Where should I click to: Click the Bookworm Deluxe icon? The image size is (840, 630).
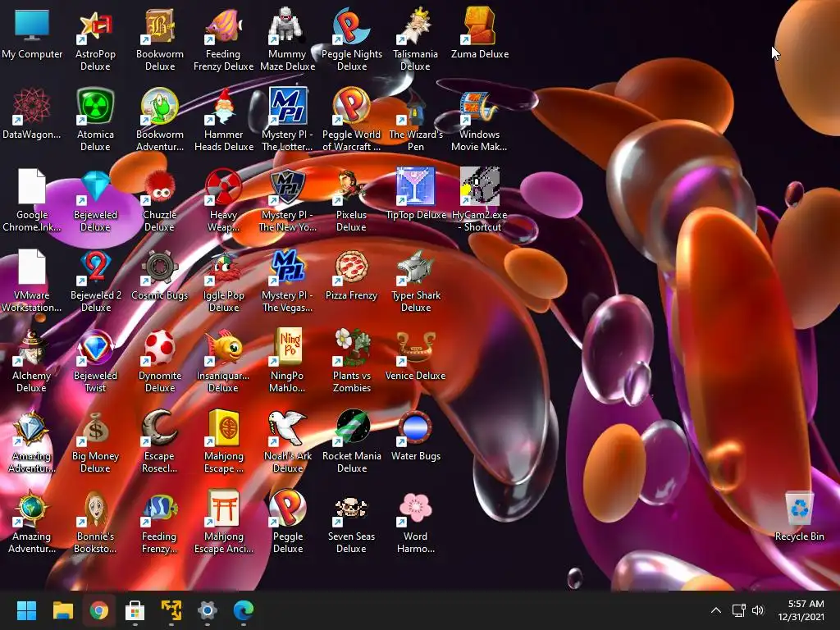coord(160,25)
